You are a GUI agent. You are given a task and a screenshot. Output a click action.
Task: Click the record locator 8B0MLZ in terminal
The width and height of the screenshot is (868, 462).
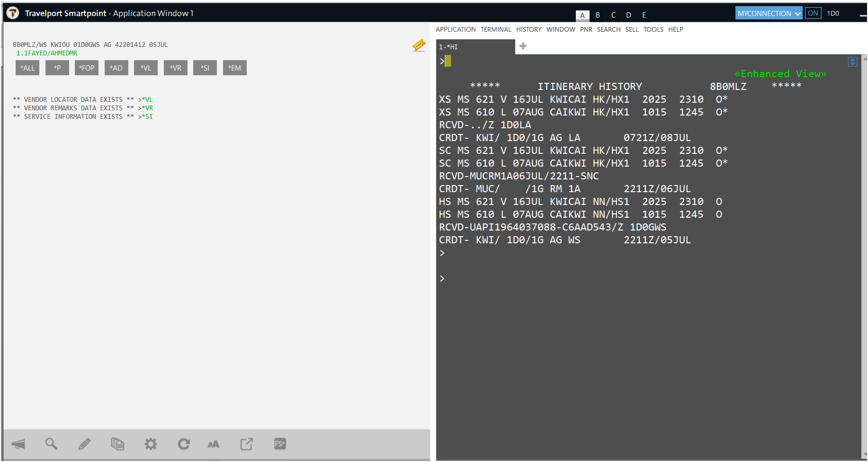(728, 87)
